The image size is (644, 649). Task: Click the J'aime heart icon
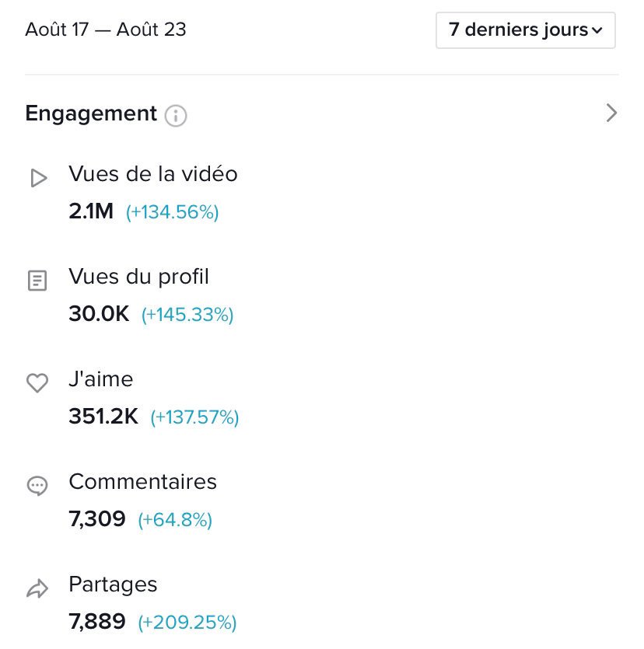(37, 383)
